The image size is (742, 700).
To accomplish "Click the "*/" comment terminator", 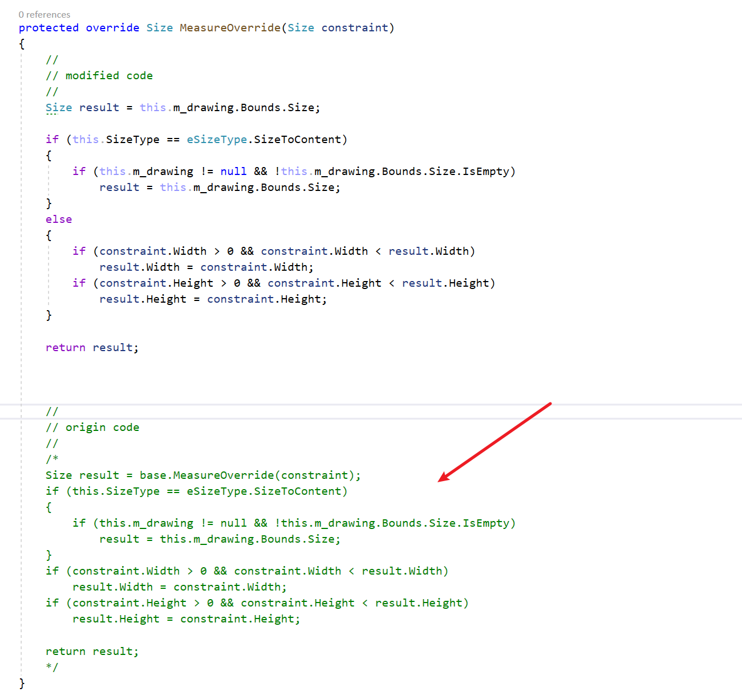I will click(x=52, y=667).
